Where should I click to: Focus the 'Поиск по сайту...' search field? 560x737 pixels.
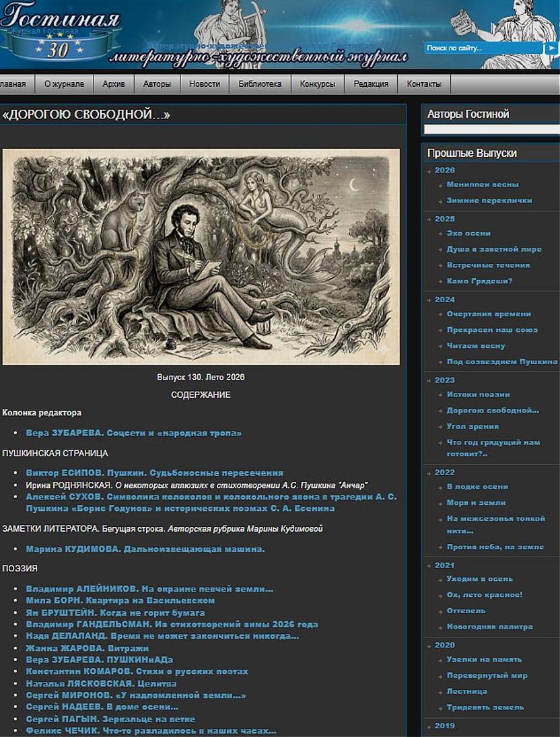click(484, 48)
